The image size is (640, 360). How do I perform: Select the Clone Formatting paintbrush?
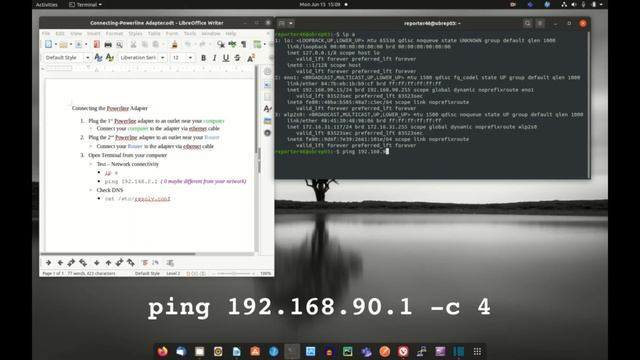click(174, 44)
